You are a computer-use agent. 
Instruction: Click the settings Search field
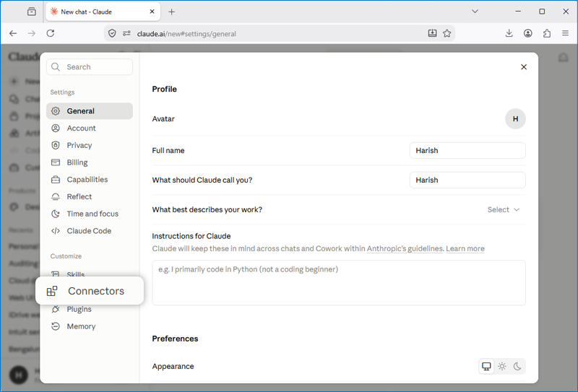tap(89, 66)
